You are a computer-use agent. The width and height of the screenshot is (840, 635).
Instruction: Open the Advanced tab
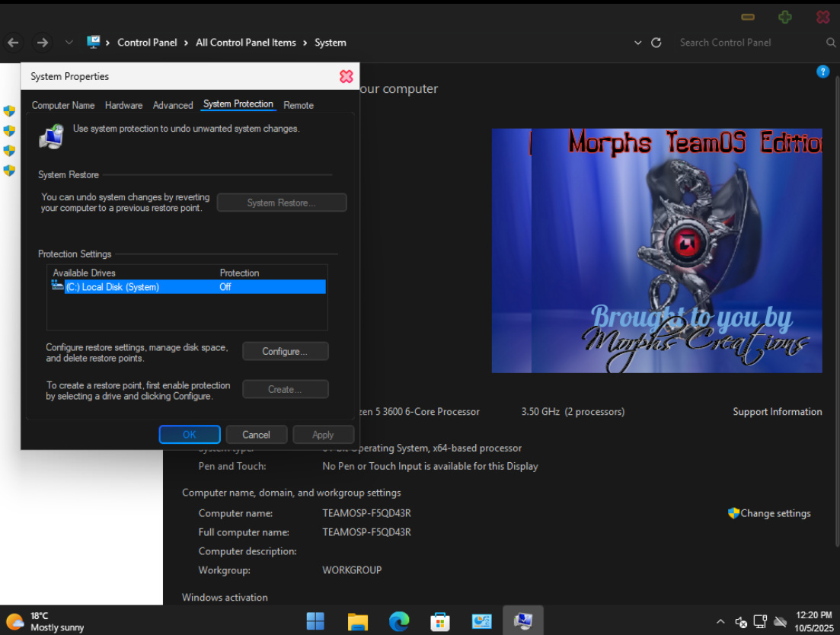173,105
